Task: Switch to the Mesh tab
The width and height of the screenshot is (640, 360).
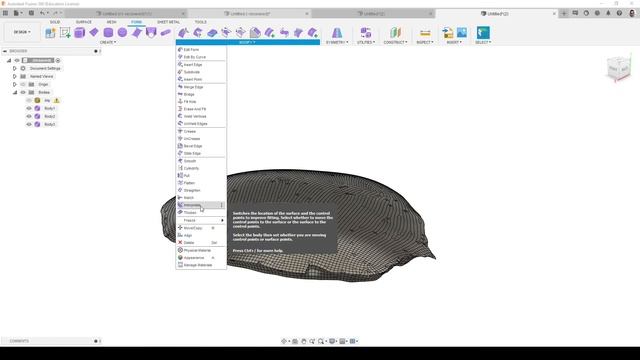Action: [x=111, y=22]
